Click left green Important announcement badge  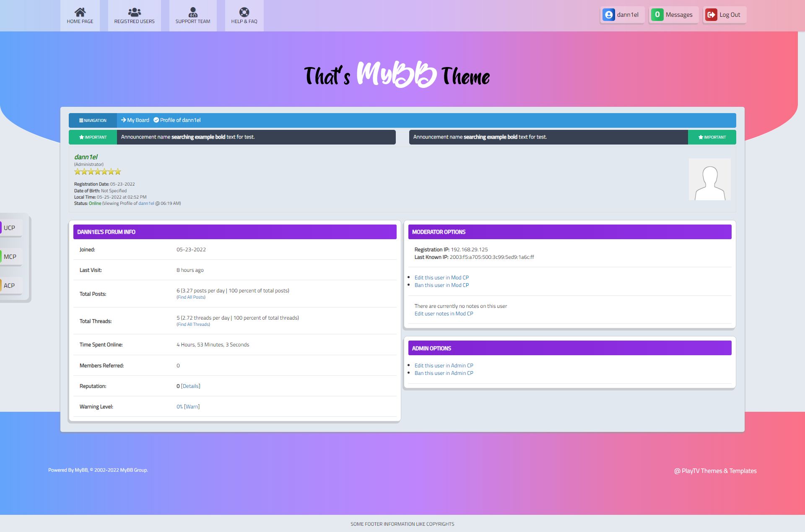click(x=93, y=137)
